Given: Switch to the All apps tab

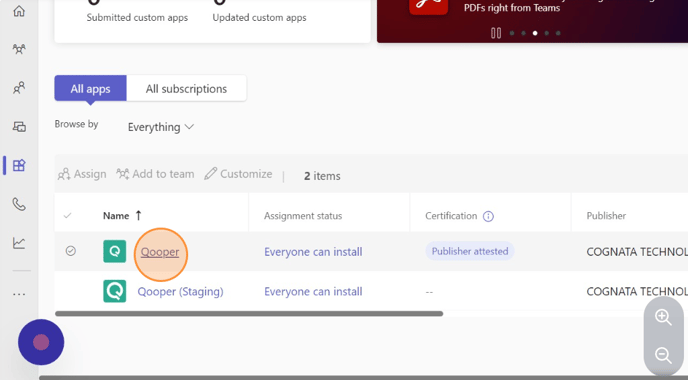Looking at the screenshot, I should pyautogui.click(x=90, y=89).
